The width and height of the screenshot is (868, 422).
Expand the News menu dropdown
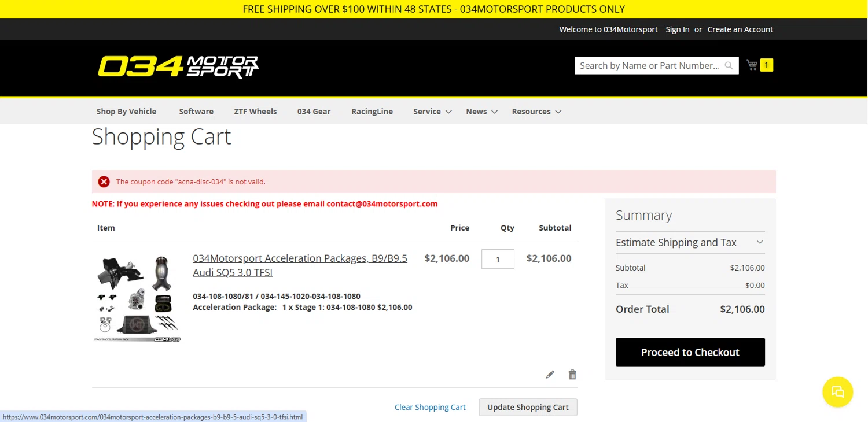481,112
